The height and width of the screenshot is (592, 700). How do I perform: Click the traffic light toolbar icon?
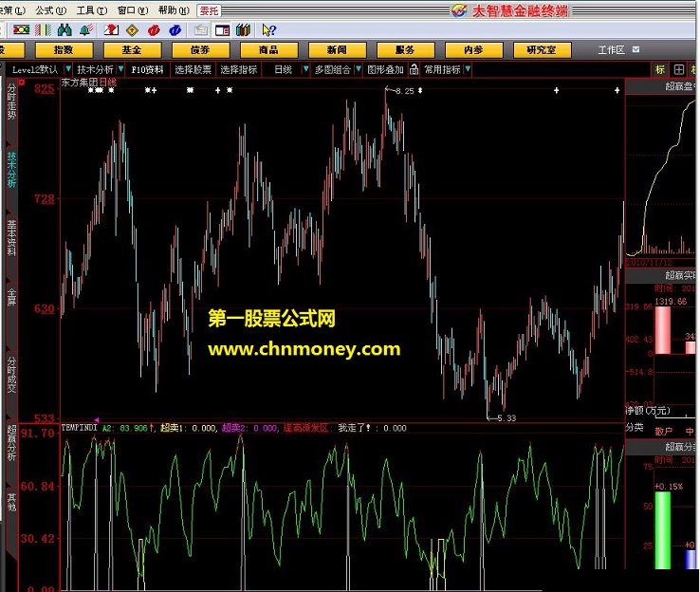tap(21, 30)
